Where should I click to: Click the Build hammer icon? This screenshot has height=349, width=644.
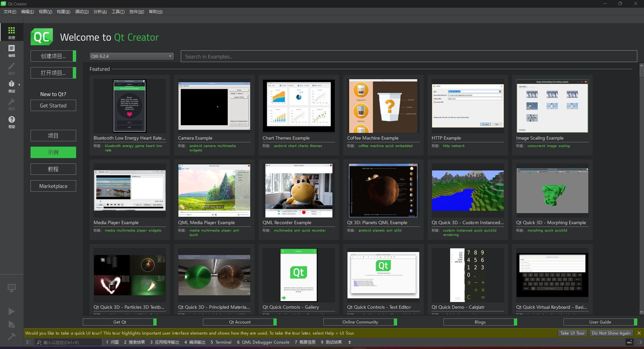(11, 336)
